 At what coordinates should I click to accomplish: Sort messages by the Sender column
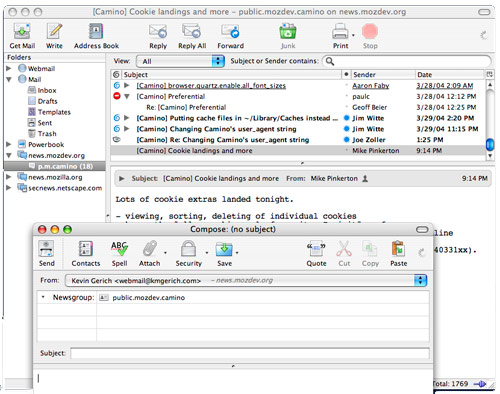[x=383, y=75]
